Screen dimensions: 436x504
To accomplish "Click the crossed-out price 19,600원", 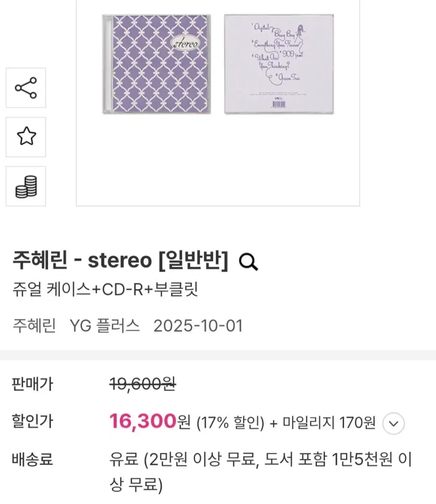I will (143, 383).
